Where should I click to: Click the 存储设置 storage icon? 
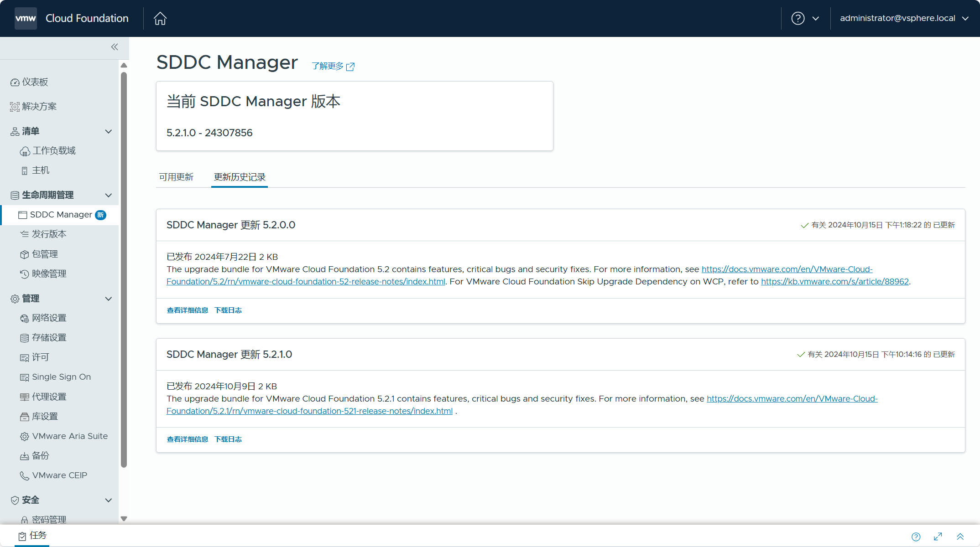[25, 338]
